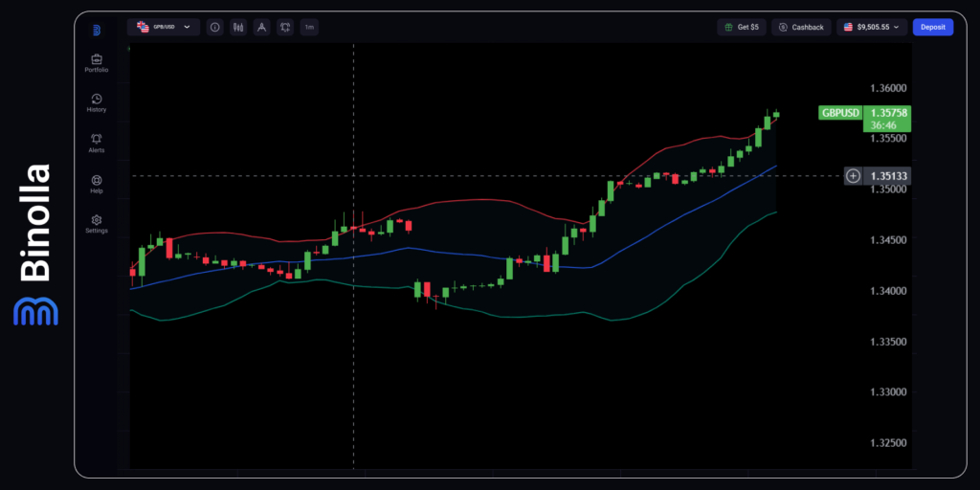Click the 36:46 countdown timer
This screenshot has width=980, height=490.
(x=884, y=125)
